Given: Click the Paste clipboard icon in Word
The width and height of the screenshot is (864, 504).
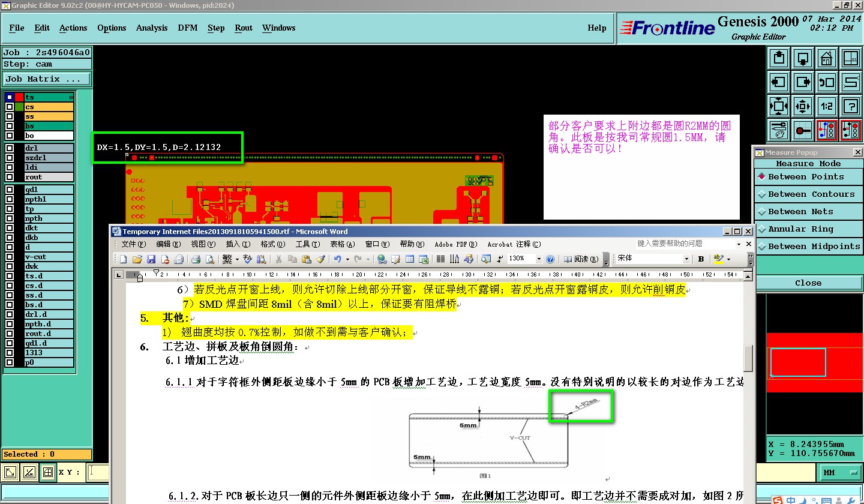Looking at the screenshot, I should pos(307,259).
